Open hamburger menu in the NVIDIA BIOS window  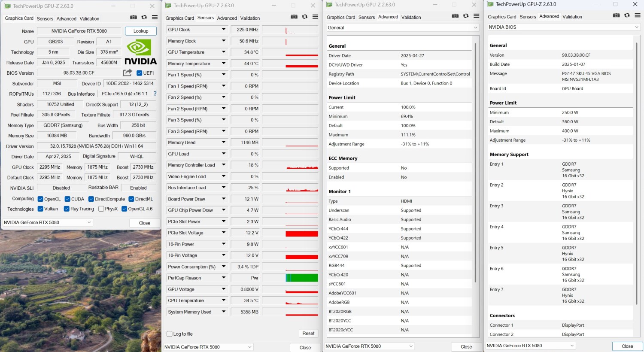pos(637,15)
